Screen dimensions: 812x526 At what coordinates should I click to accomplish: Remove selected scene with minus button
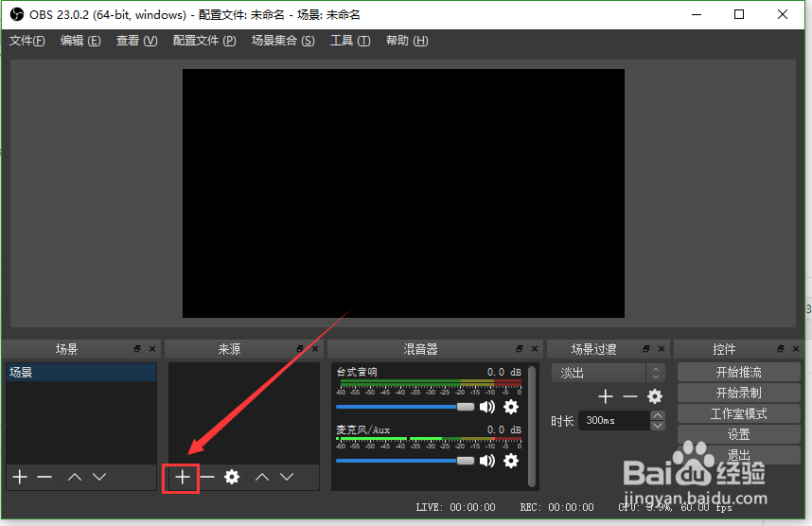pos(44,477)
